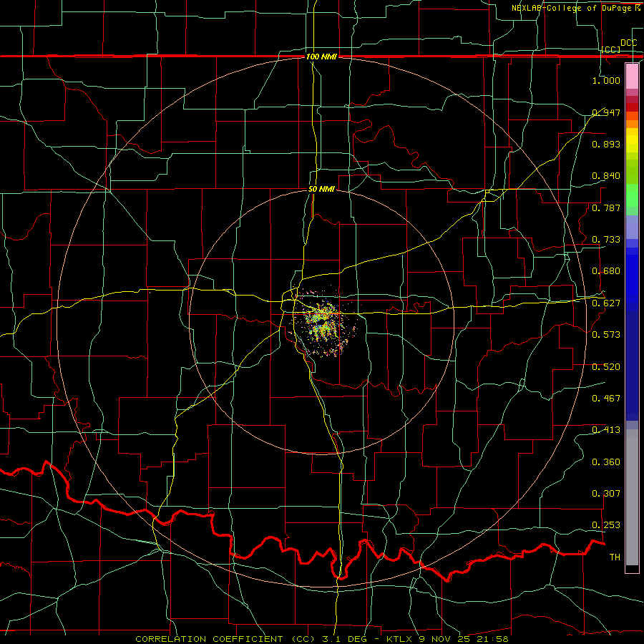Select the 0.680 scale value
This screenshot has height=644, width=644.
[606, 271]
